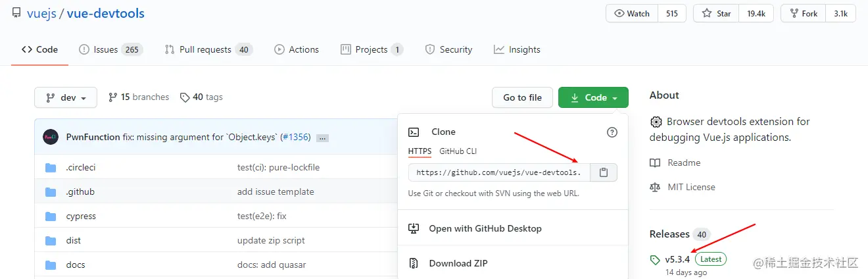
Task: Click the 3.1k forks count
Action: pyautogui.click(x=840, y=13)
